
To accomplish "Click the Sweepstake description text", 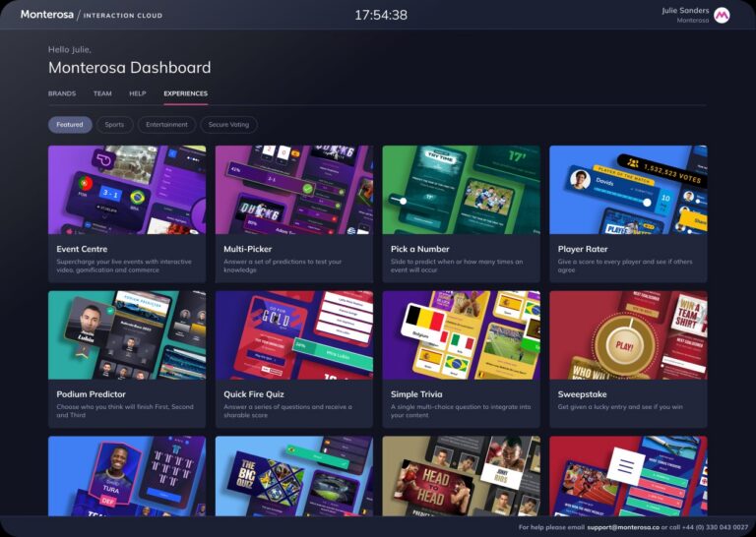I will tap(620, 407).
